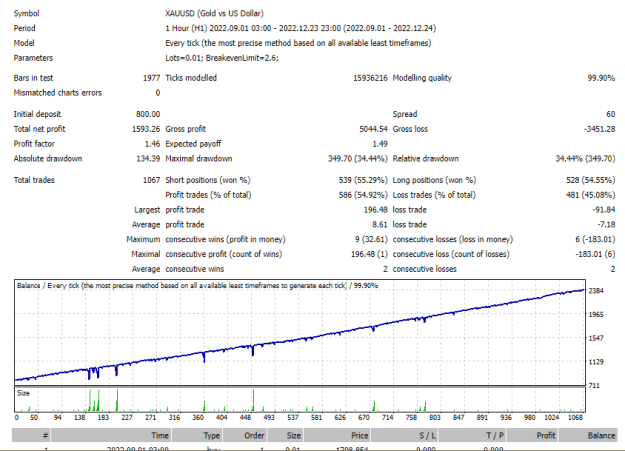Click the T / P column header
Screen dimensions: 625x451
[472, 435]
